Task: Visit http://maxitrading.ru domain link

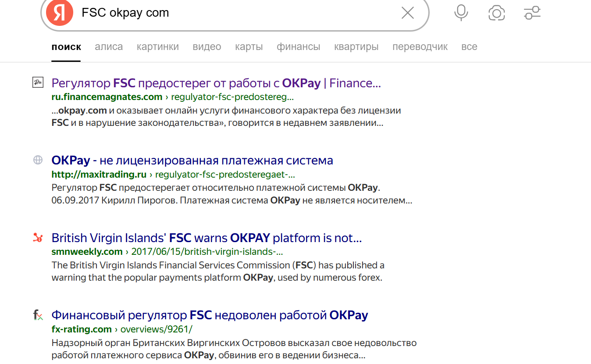Action: coord(99,175)
